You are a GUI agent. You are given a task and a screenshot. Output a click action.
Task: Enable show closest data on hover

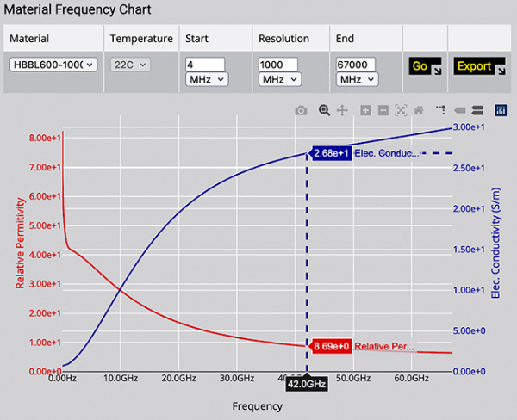(x=459, y=110)
